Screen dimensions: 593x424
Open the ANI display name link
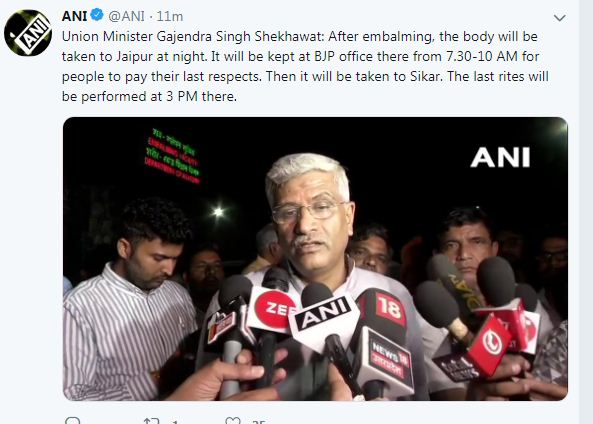pos(75,16)
